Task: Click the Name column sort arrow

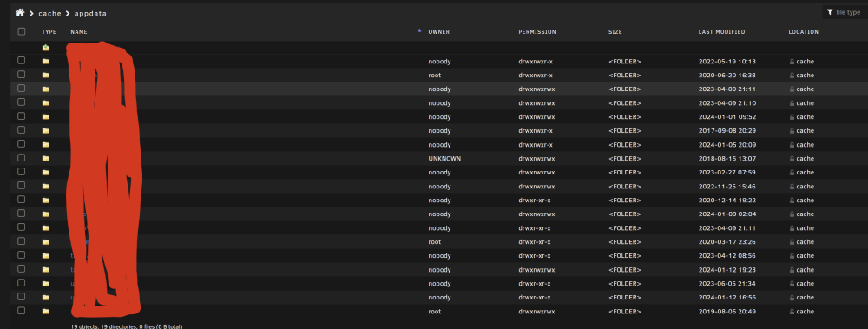Action: (419, 31)
